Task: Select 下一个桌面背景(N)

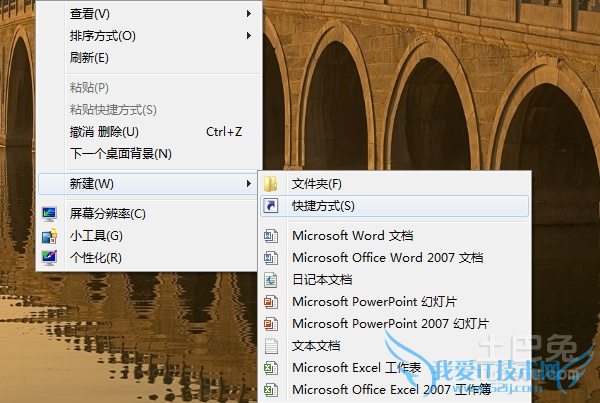Action: 149,154
